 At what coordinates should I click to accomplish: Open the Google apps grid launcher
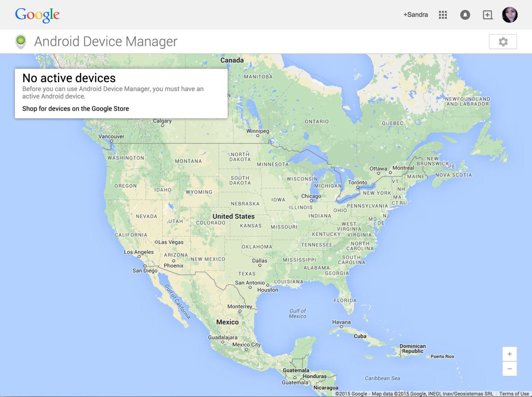click(x=443, y=15)
